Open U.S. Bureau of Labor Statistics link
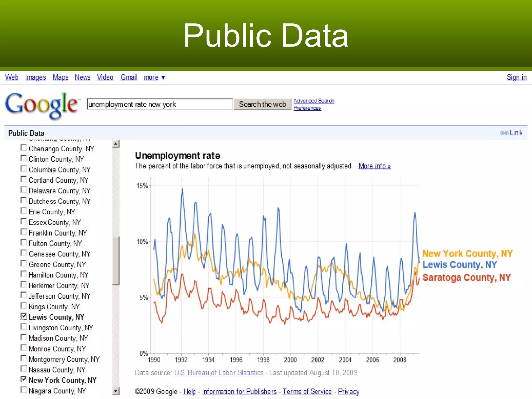The image size is (532, 399). [219, 373]
